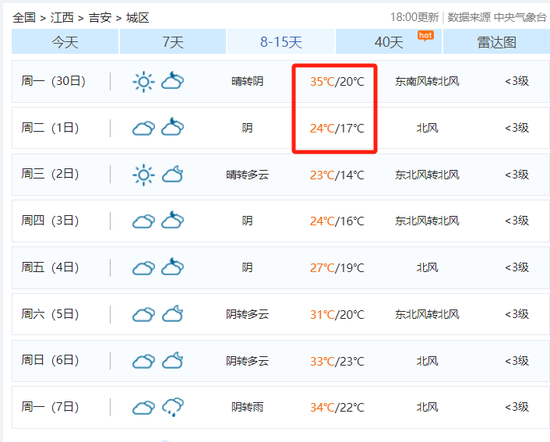Click the hot badge on 40天

425,36
